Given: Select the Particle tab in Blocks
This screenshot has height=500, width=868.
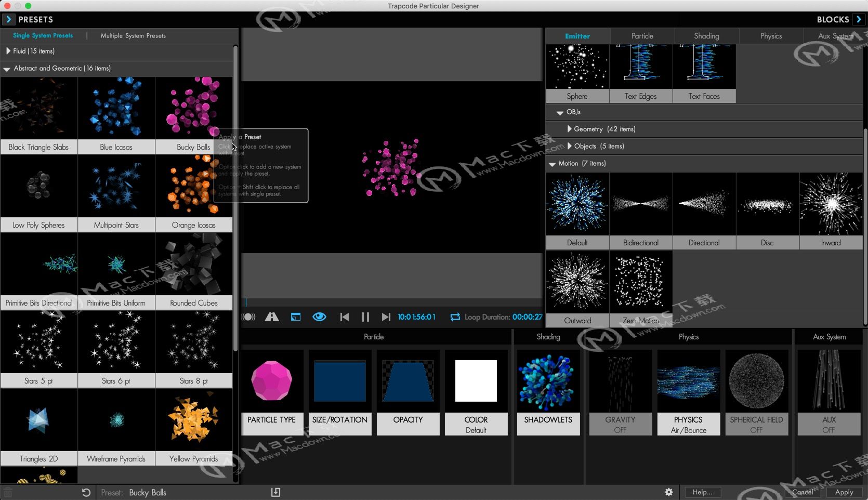Looking at the screenshot, I should [x=642, y=36].
